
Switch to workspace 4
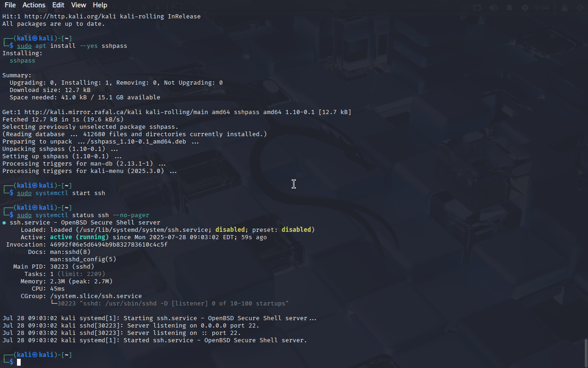pos(158,7)
